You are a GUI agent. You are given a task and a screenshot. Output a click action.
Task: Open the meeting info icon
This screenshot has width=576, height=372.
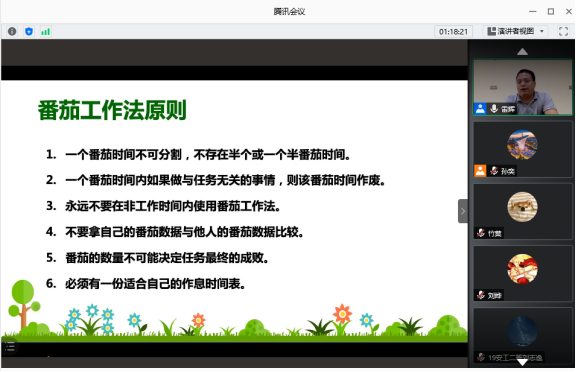tap(12, 32)
